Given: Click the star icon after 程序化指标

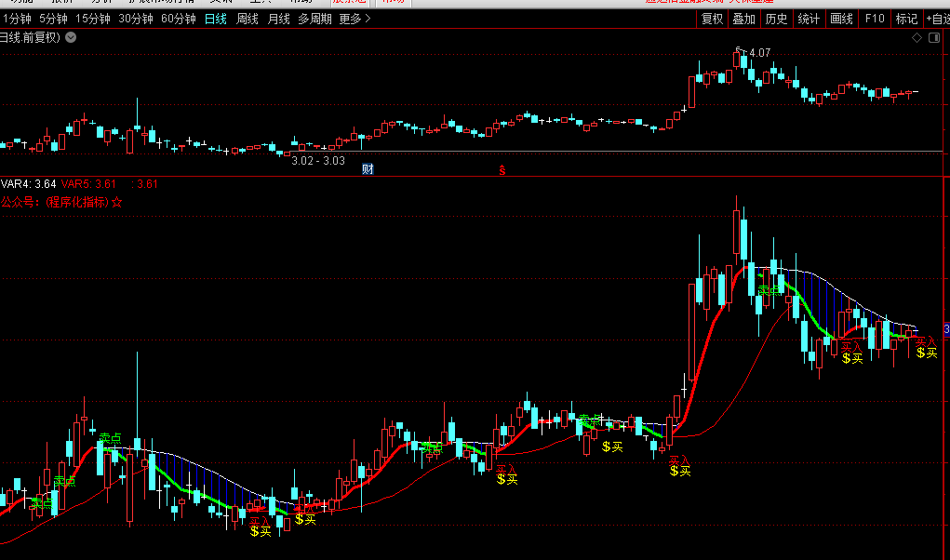Looking at the screenshot, I should point(118,202).
